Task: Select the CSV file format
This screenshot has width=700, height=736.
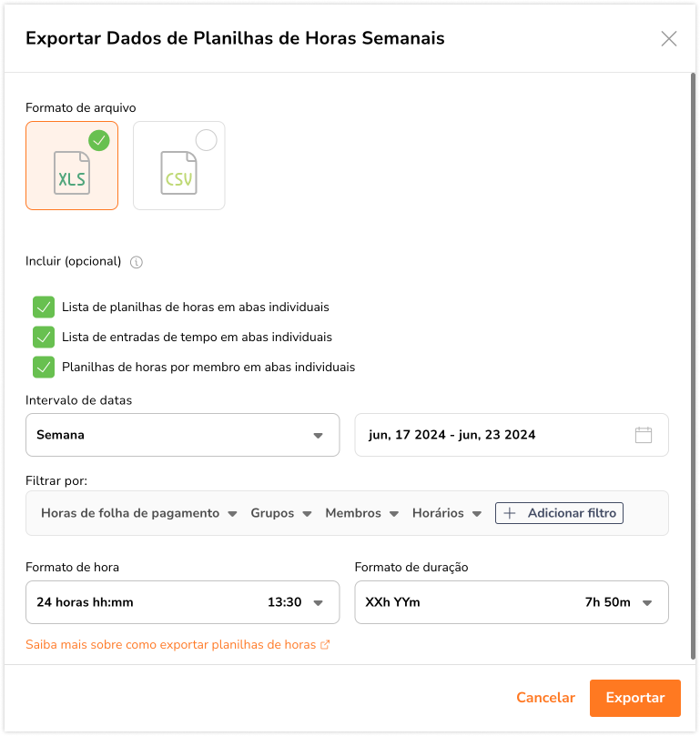Action: coord(178,166)
